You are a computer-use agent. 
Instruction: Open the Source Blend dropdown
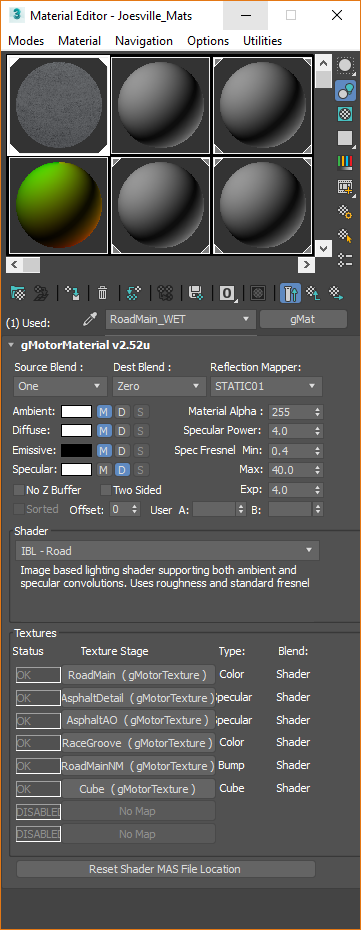tap(59, 386)
